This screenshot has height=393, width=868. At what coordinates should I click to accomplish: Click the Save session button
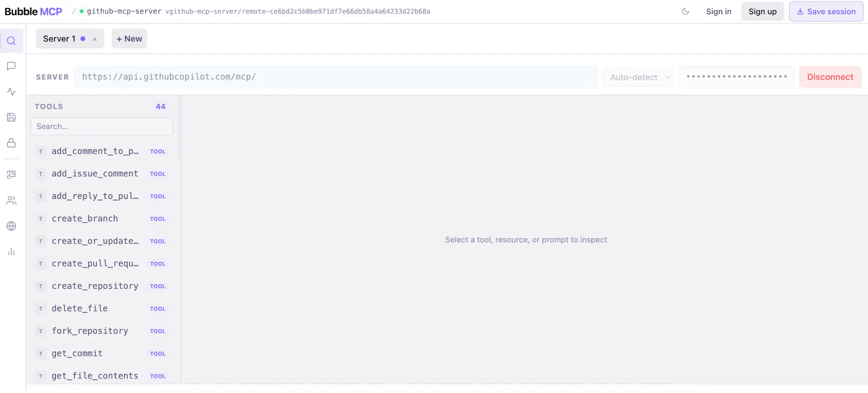point(826,11)
